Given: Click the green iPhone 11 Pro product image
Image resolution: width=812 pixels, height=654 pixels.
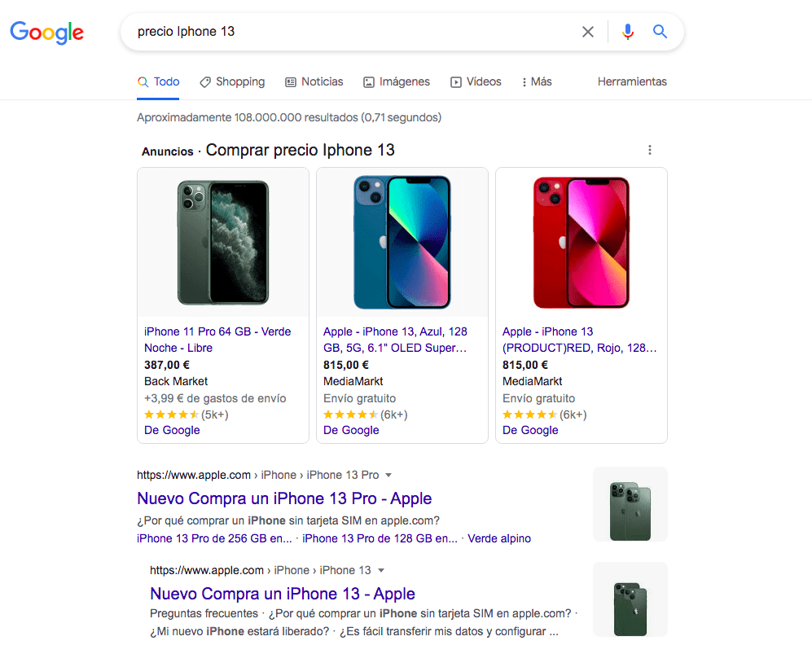Looking at the screenshot, I should pyautogui.click(x=223, y=243).
